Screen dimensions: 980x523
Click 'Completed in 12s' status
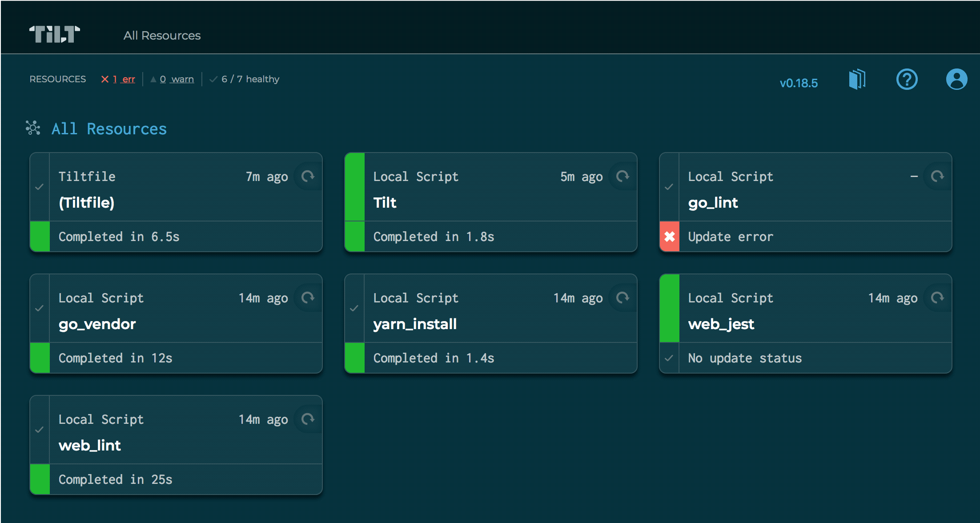(x=116, y=358)
